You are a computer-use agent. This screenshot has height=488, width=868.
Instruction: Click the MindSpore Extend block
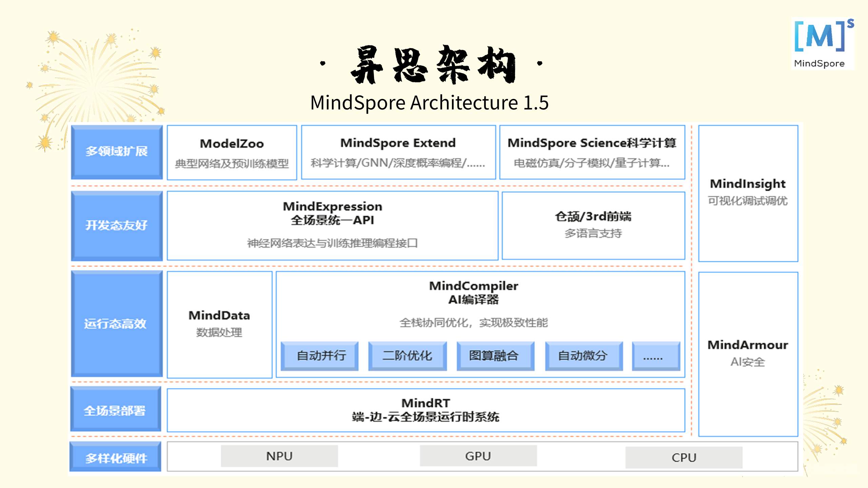(398, 152)
